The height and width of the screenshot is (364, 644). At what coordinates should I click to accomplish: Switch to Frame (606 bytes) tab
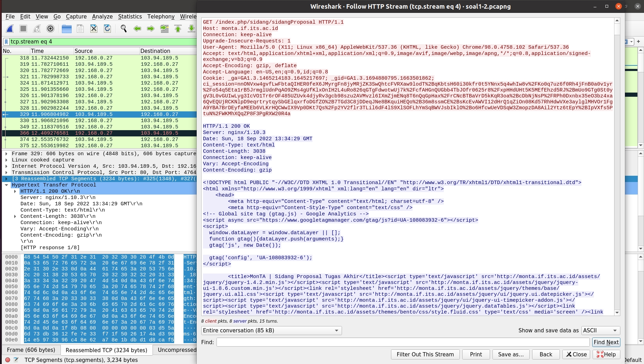31,350
